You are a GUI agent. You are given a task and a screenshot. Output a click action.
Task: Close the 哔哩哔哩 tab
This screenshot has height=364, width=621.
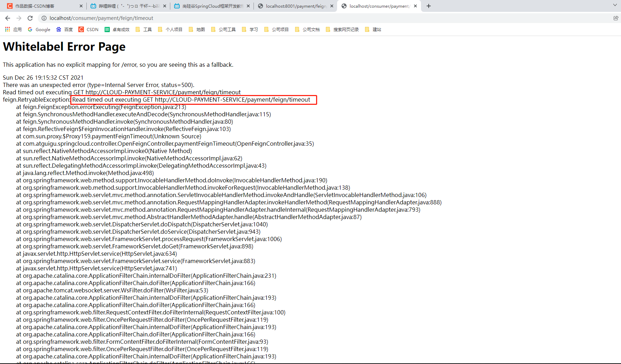[165, 6]
